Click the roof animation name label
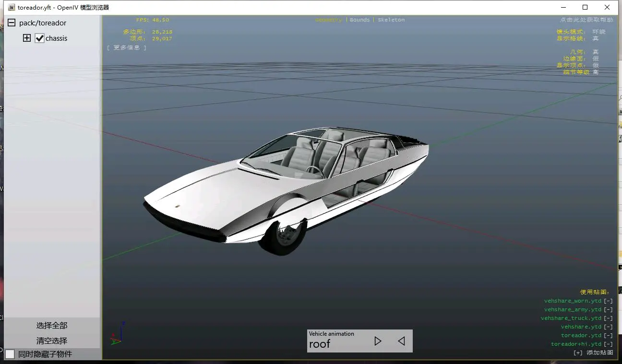 [320, 344]
